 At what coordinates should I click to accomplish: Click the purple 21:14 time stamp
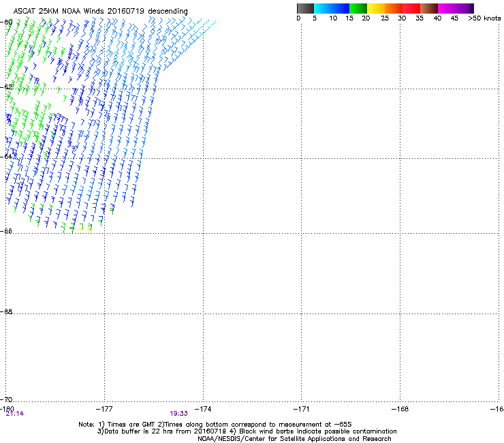point(15,414)
